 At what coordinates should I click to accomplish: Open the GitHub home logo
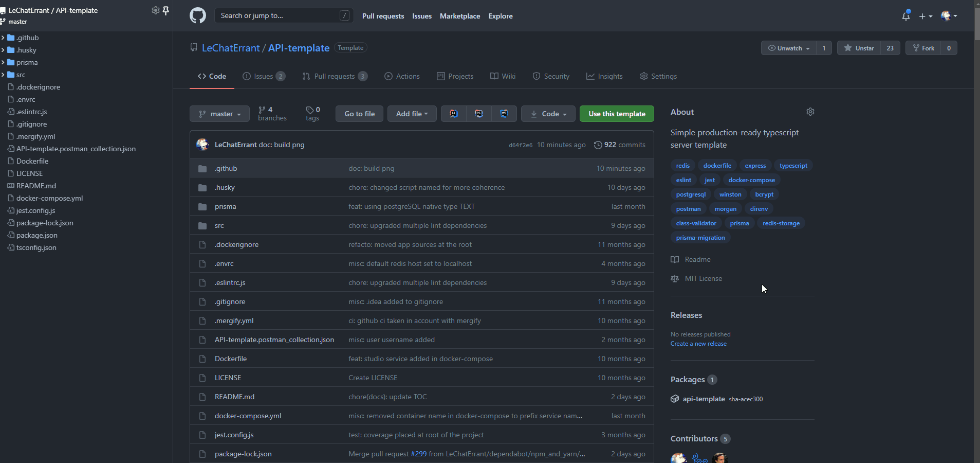(198, 15)
